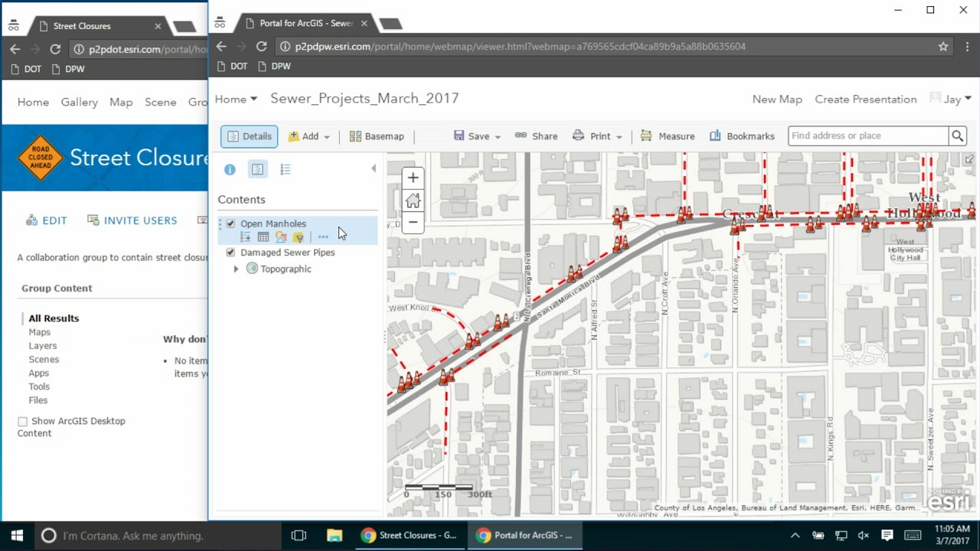Switch to Street Closures taskbar window
This screenshot has width=980, height=551.
[410, 536]
